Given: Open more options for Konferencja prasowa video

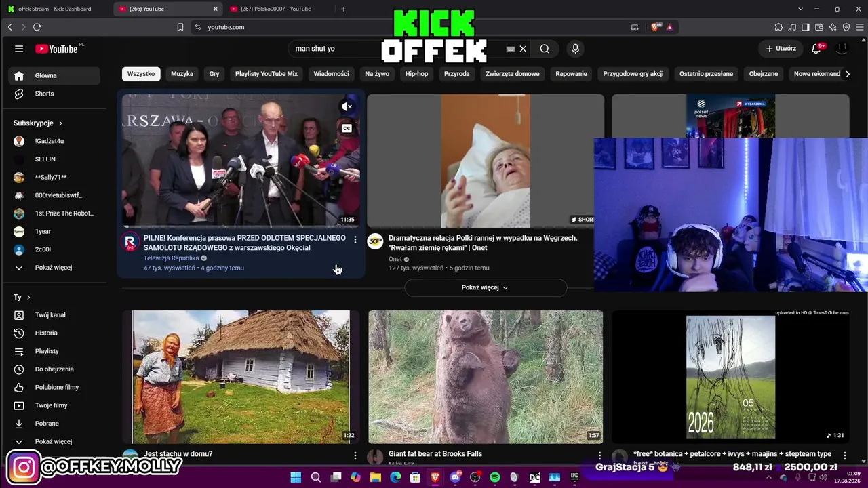Looking at the screenshot, I should [x=355, y=240].
